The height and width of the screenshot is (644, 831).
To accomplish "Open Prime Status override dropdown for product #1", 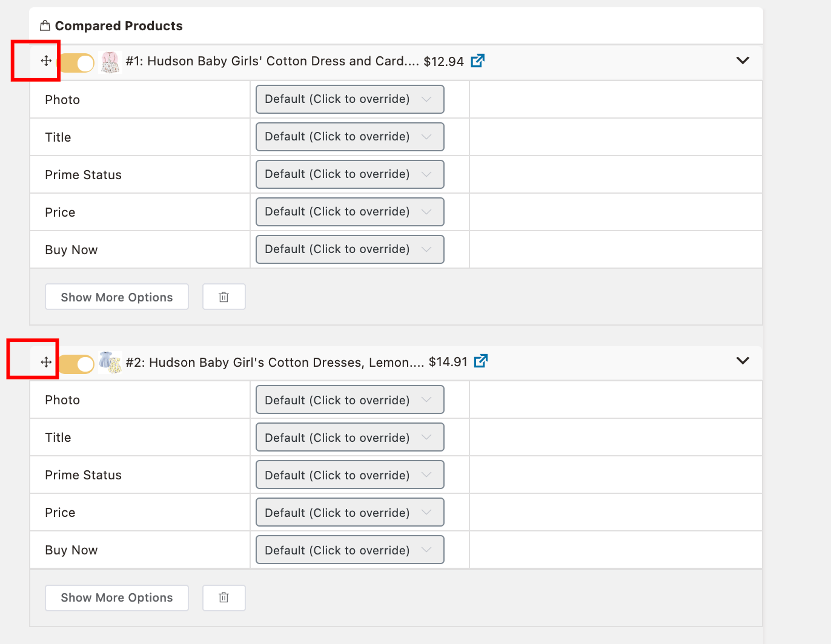I will [x=350, y=174].
